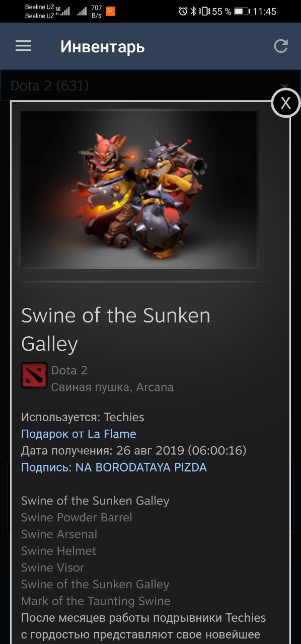
Task: Tap the orange notification app icon
Action: click(x=110, y=11)
